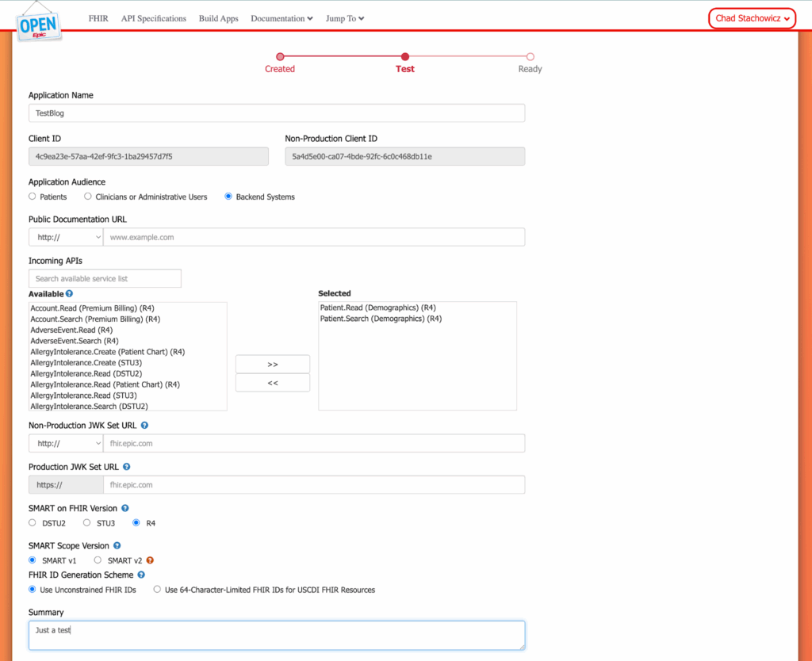The height and width of the screenshot is (661, 812).
Task: Click the >> button to add API
Action: [x=272, y=365]
